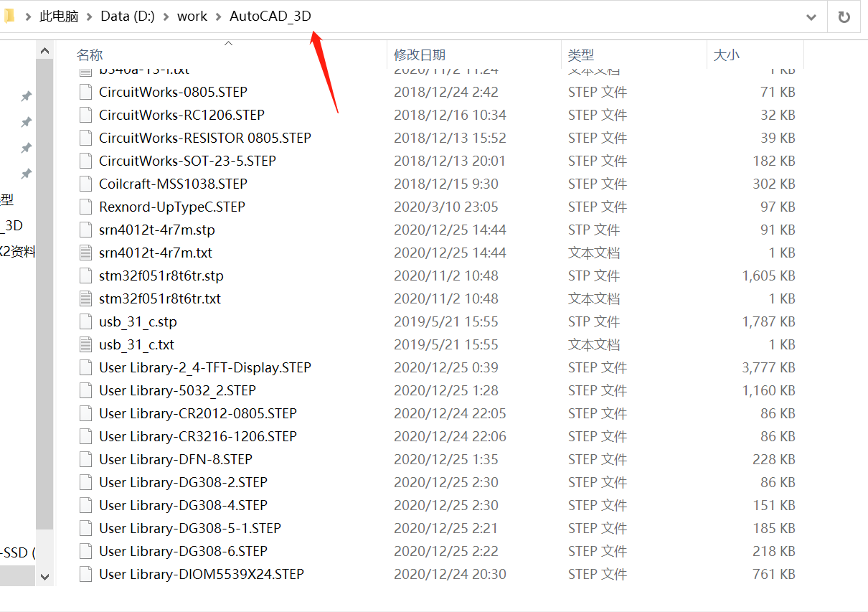Screen dimensions: 868x612
Task: Click the srn4012t-4r7m.stp file icon
Action: click(x=86, y=230)
